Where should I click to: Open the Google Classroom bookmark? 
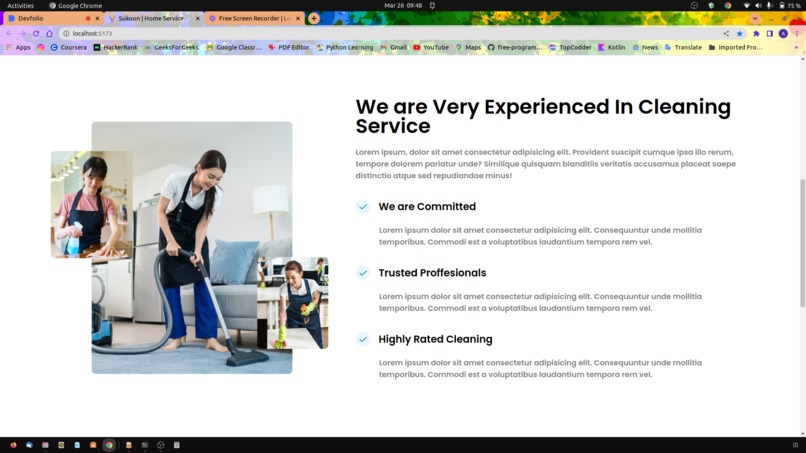click(234, 47)
